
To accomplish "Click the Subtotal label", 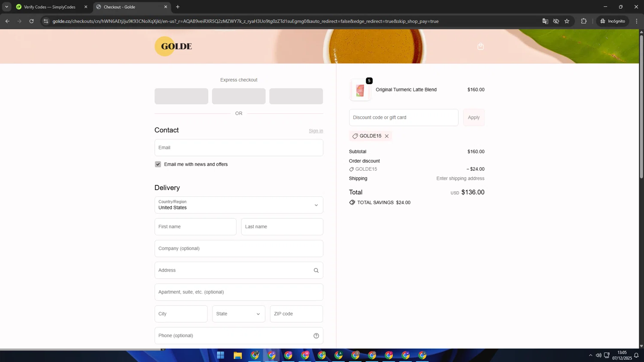I will [x=358, y=151].
